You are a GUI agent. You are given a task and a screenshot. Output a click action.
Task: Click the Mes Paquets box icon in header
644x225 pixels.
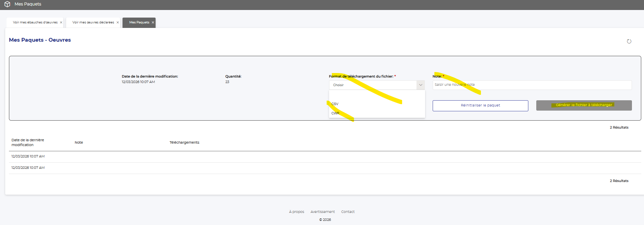[7, 4]
